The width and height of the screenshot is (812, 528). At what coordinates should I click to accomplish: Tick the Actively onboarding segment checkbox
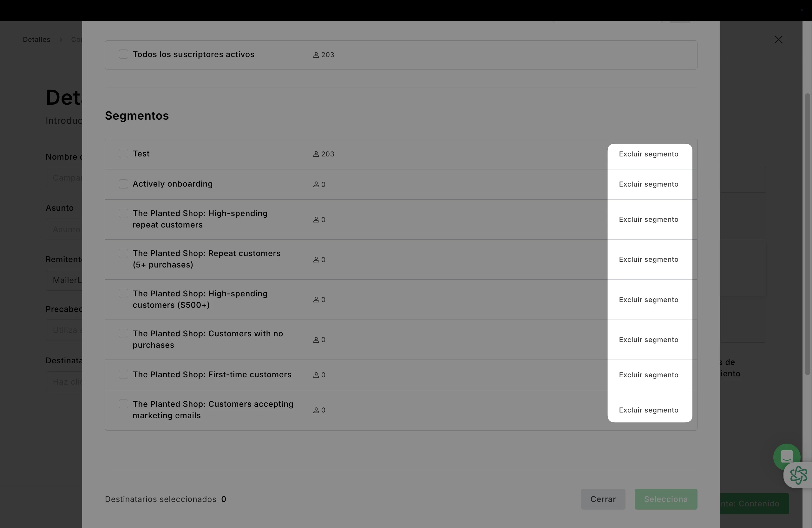[123, 184]
